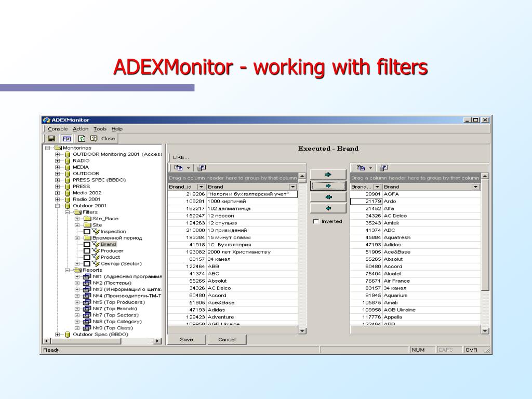Click the tree pane horizontal scrollbar thumb

pos(86,341)
